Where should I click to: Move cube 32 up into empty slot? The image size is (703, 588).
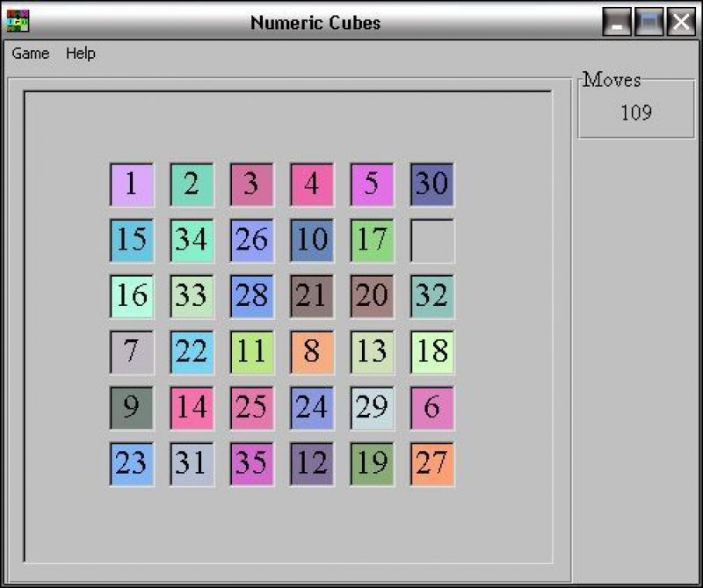click(x=432, y=296)
